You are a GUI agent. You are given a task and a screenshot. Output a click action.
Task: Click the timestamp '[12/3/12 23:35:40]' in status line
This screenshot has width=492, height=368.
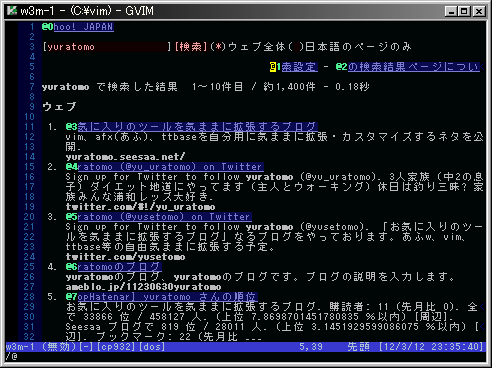(431, 347)
